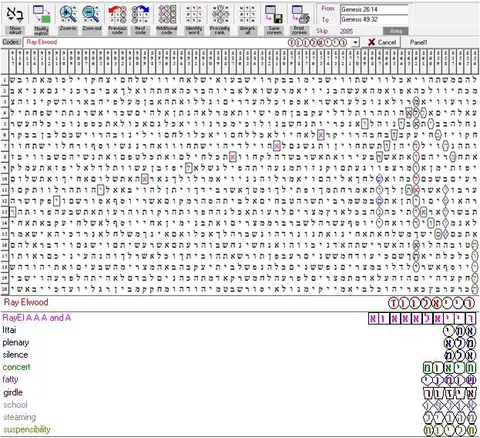Image resolution: width=480 pixels, height=438 pixels.
Task: Click Hebrew letters beside fatty
Action: click(449, 380)
